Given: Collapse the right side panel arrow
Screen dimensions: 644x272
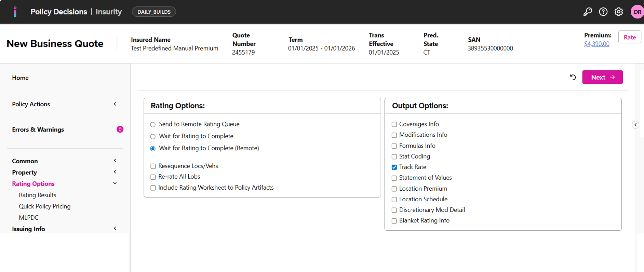Looking at the screenshot, I should (635, 125).
